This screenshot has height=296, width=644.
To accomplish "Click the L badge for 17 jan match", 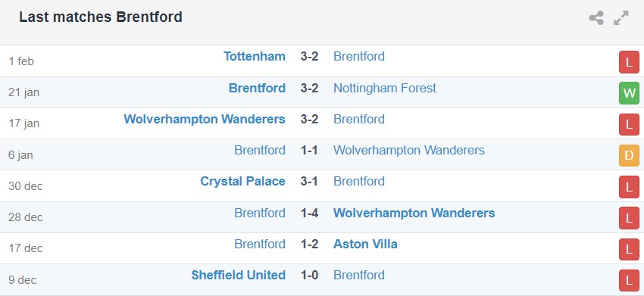I will (x=629, y=124).
